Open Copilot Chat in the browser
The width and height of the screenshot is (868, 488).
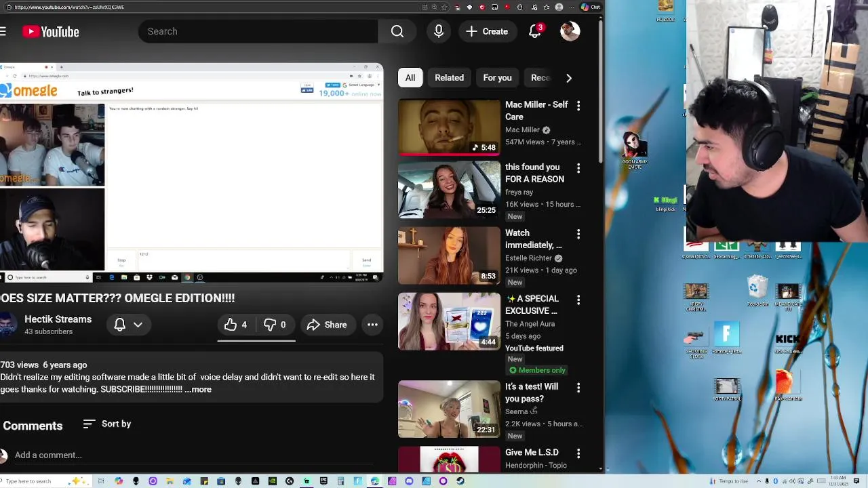(x=591, y=7)
